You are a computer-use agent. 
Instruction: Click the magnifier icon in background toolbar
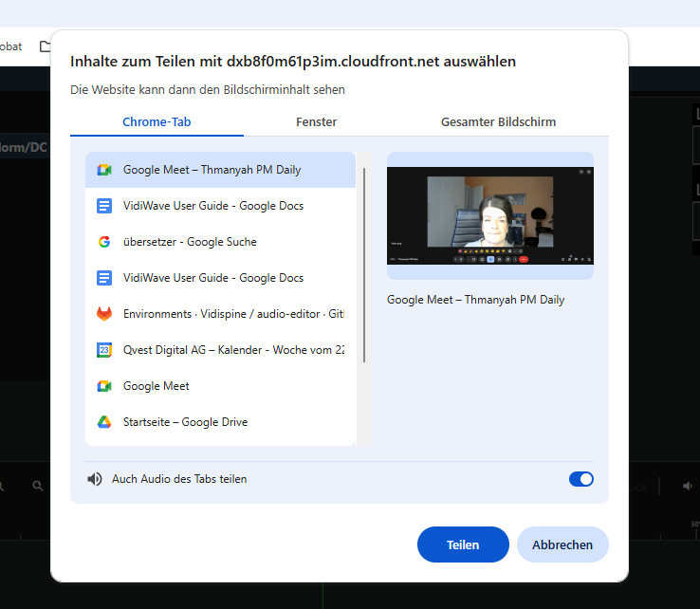38,486
